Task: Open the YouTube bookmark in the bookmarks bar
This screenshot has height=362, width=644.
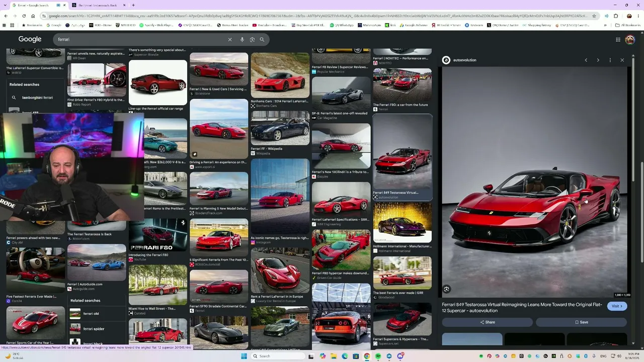Action: pyautogui.click(x=269, y=25)
